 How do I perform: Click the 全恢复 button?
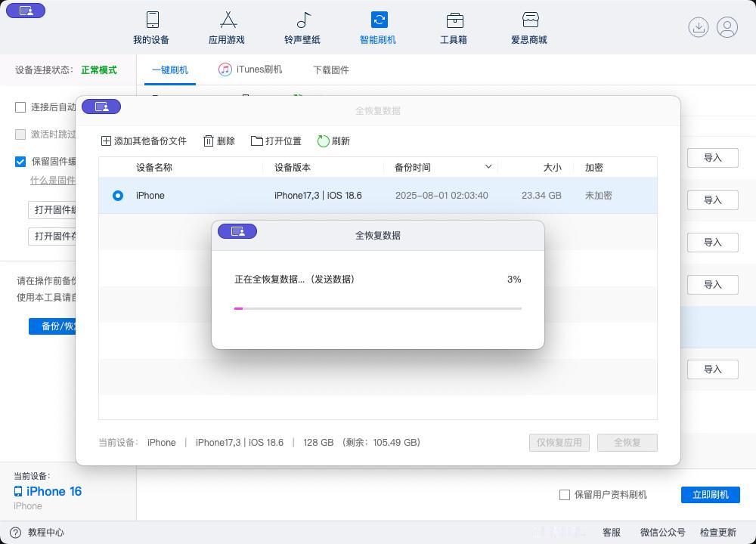tap(627, 443)
